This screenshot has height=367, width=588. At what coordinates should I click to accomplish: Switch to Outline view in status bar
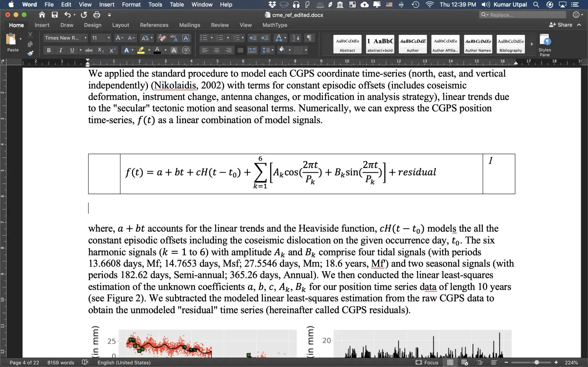[x=480, y=362]
